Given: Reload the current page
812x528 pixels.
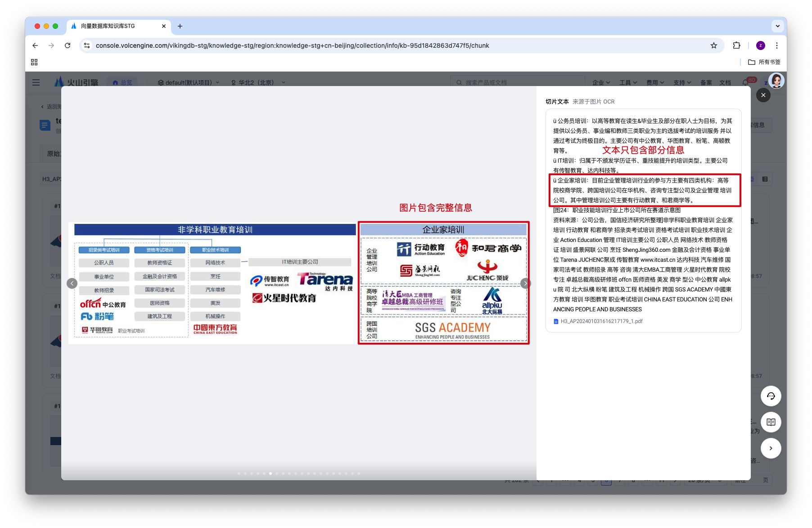Looking at the screenshot, I should pos(68,46).
